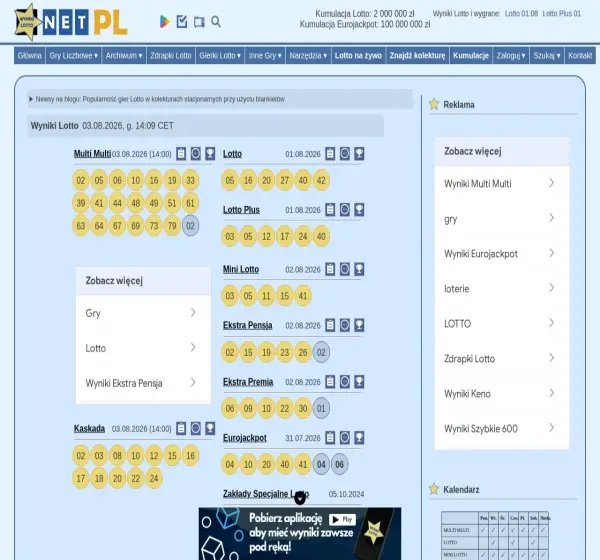This screenshot has height=560, width=600.
Task: Open loterie in right sidebar list
Action: [502, 289]
